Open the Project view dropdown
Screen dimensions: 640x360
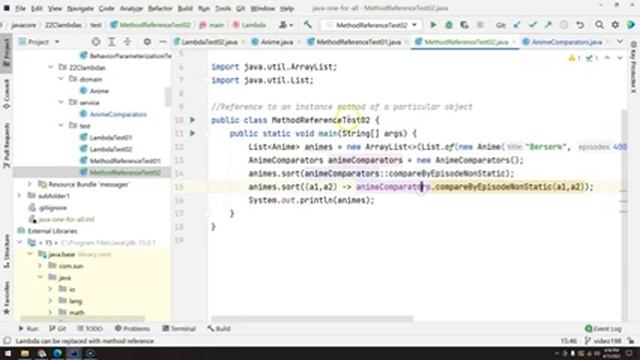pos(40,42)
